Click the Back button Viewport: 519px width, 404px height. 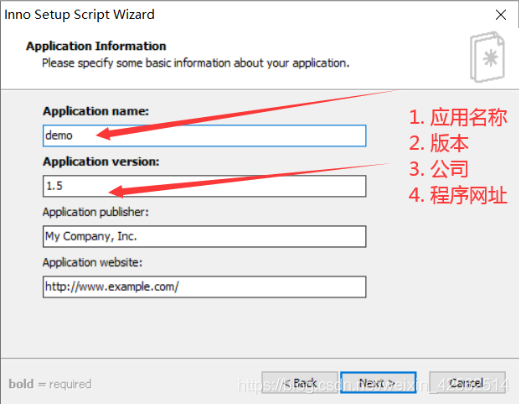coord(300,383)
